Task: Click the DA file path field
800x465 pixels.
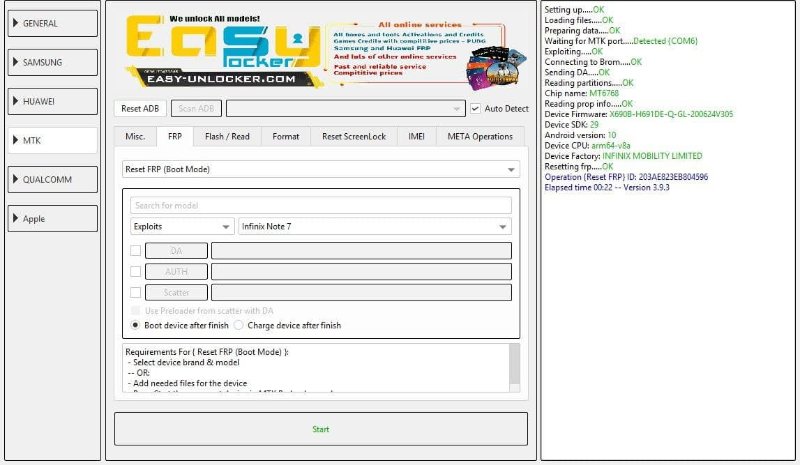Action: [361, 251]
